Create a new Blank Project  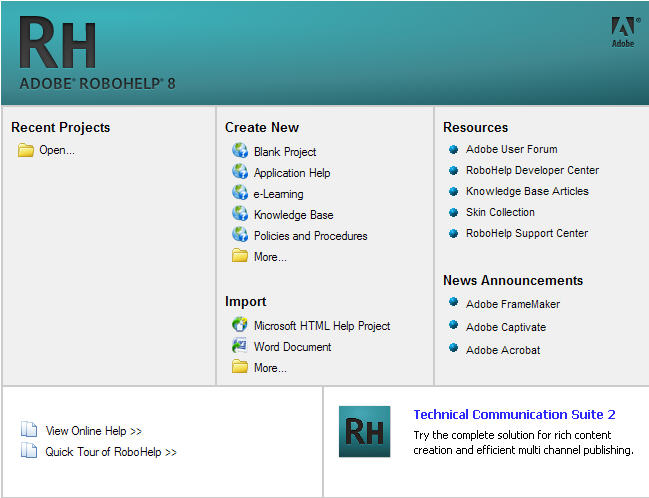tap(285, 152)
